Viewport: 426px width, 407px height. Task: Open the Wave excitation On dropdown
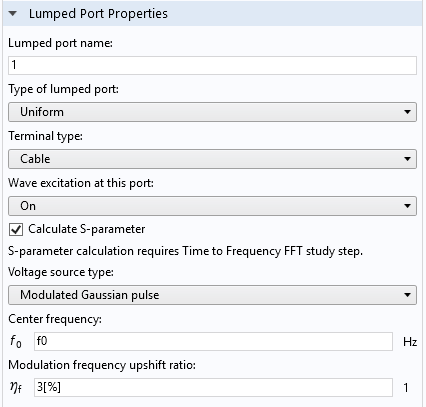pos(212,206)
